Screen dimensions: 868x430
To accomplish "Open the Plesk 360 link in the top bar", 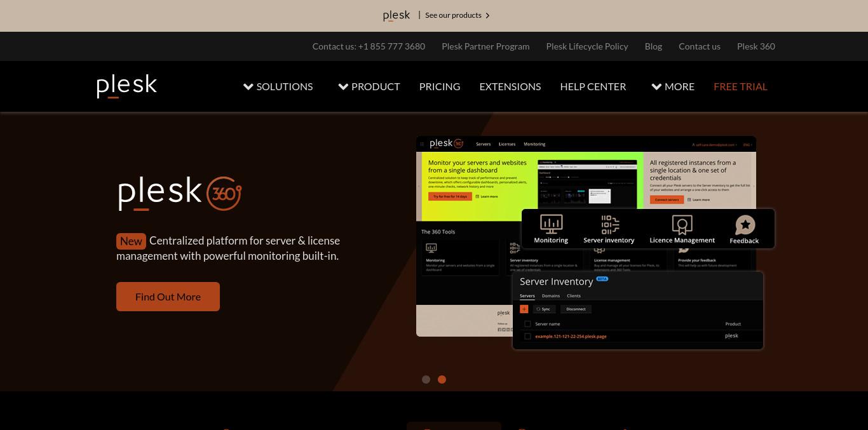I will tap(756, 46).
